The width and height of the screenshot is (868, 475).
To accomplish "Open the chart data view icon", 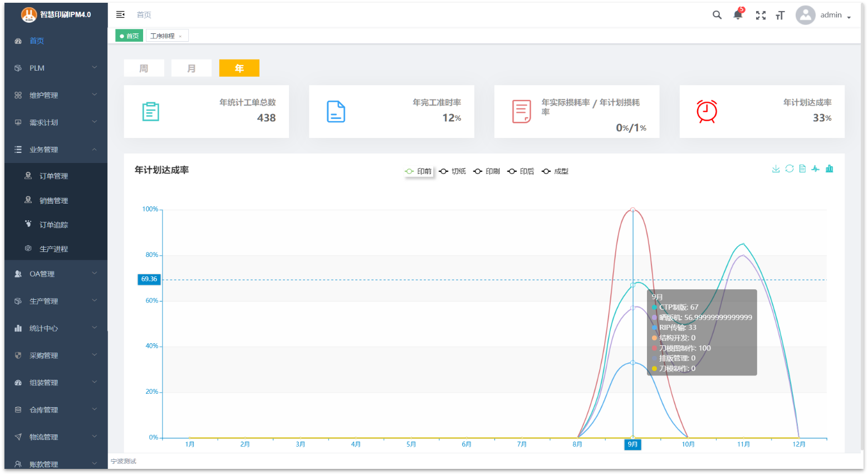I will pyautogui.click(x=802, y=169).
